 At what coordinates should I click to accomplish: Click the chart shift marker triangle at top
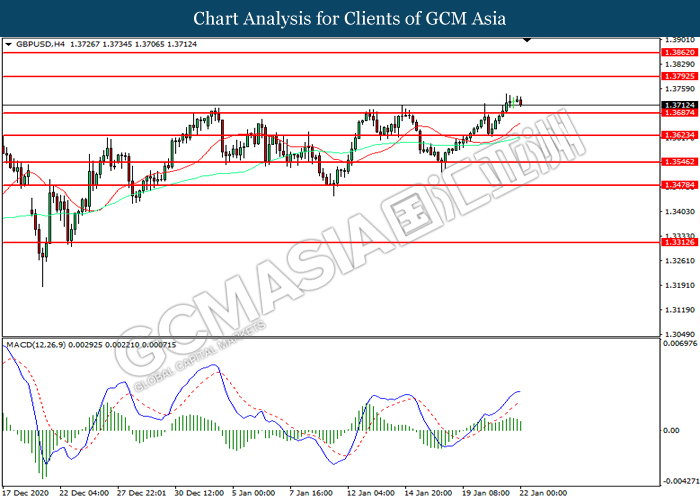(x=527, y=40)
